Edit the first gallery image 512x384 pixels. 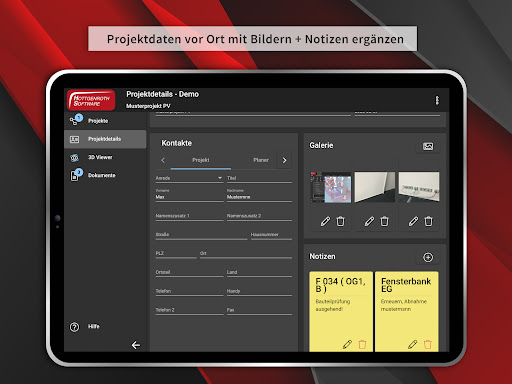(325, 221)
